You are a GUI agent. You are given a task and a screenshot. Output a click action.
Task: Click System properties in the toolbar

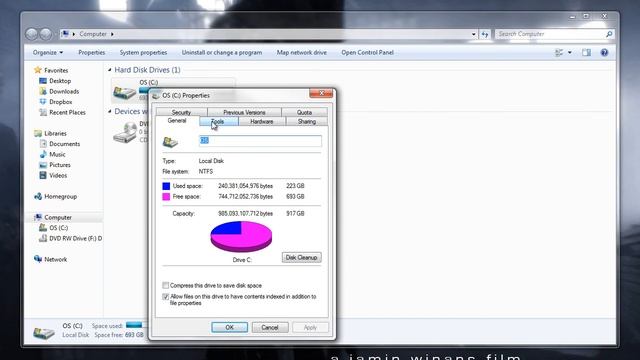[x=143, y=53]
